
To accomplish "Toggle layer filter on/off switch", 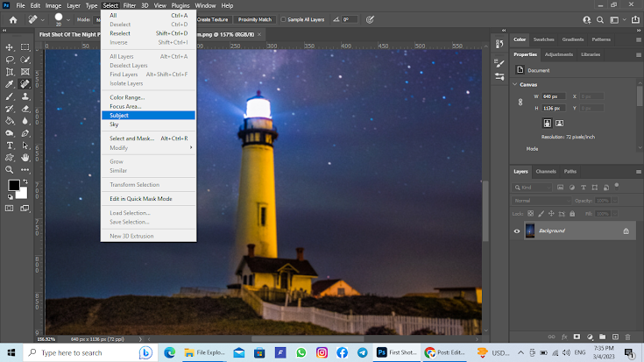I will point(617,186).
